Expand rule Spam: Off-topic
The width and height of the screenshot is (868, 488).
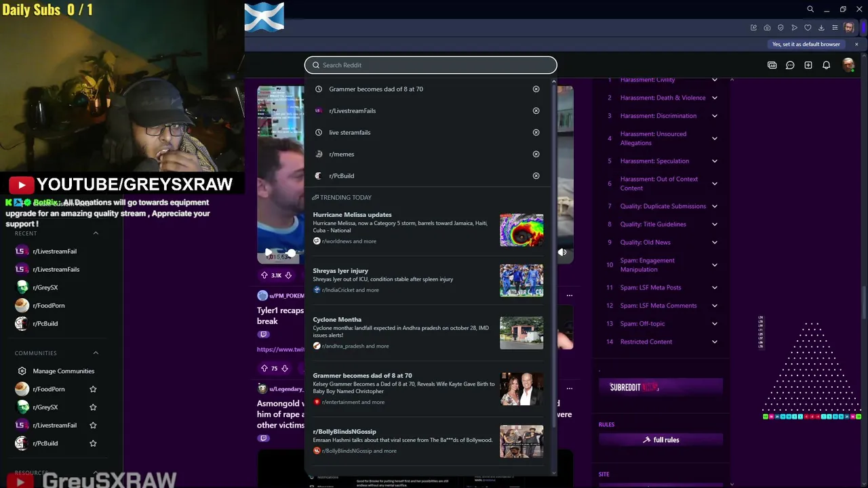click(x=714, y=324)
